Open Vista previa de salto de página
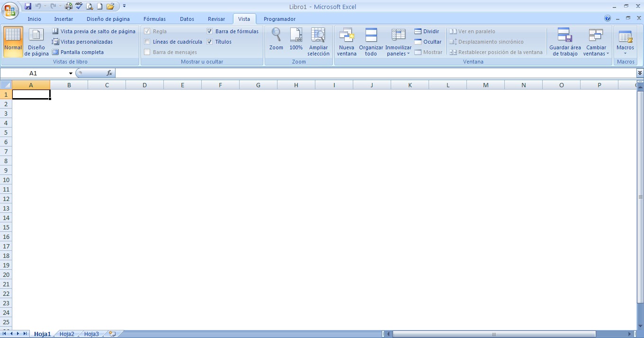The width and height of the screenshot is (644, 338). [x=94, y=31]
